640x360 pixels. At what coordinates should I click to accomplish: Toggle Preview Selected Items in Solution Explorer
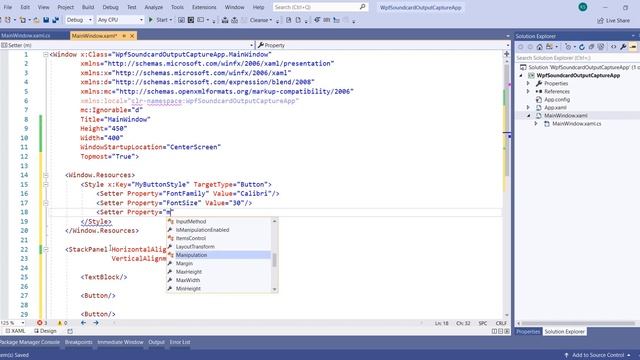[x=633, y=47]
